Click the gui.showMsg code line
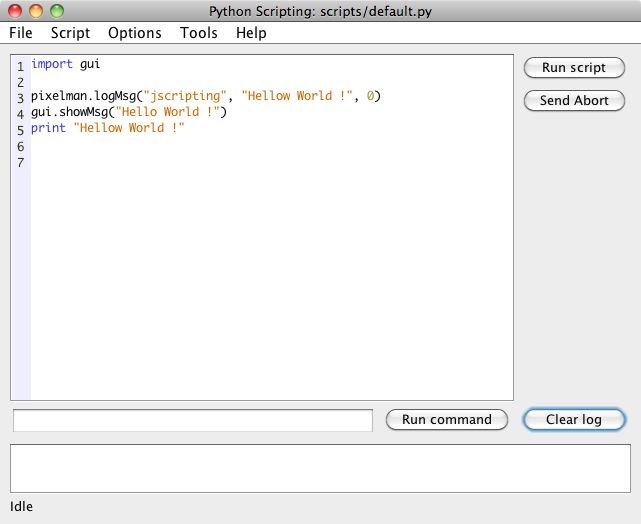 [129, 112]
